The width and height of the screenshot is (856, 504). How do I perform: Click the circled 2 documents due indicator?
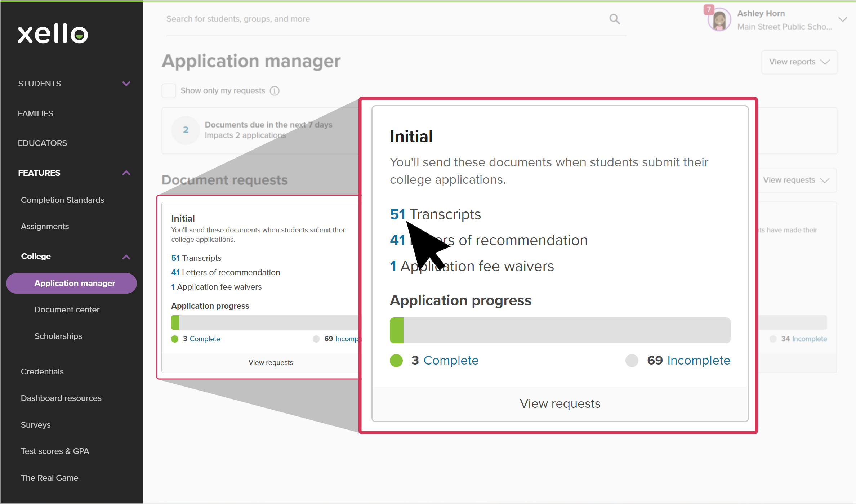click(x=186, y=130)
